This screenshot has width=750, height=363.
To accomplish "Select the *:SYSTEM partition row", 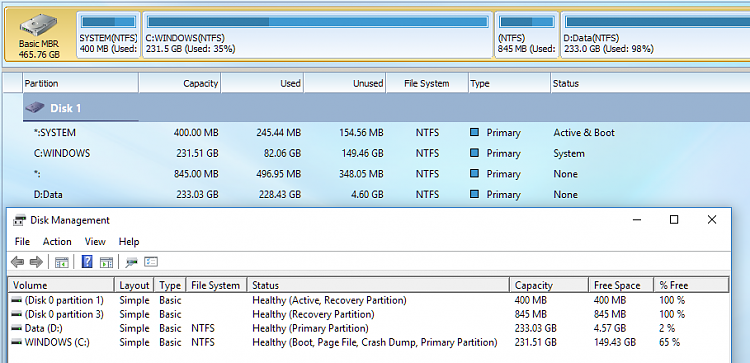I will [386, 132].
